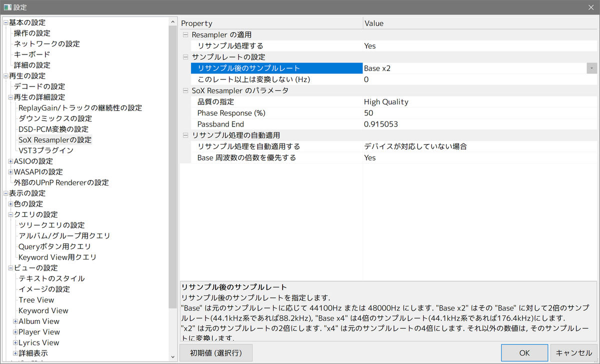Collapse the 再生の設定 tree node
Viewport: 600px width, 364px height.
[x=5, y=76]
